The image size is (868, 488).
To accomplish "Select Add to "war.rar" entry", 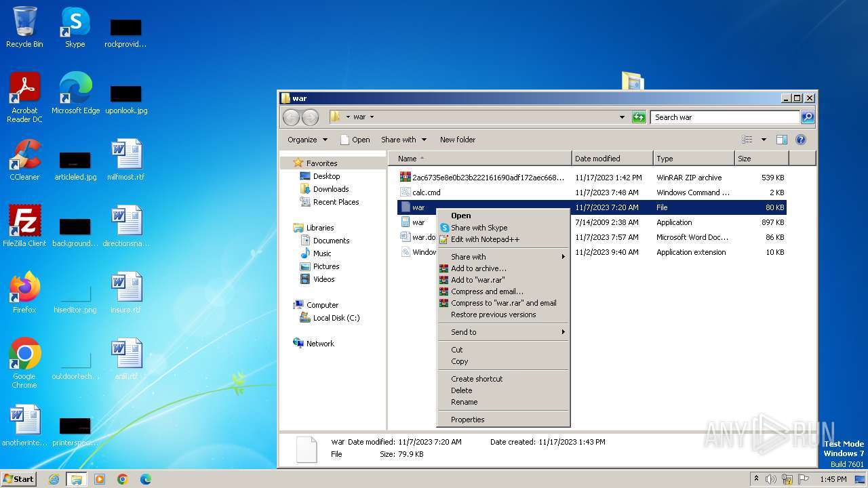I will [x=502, y=280].
